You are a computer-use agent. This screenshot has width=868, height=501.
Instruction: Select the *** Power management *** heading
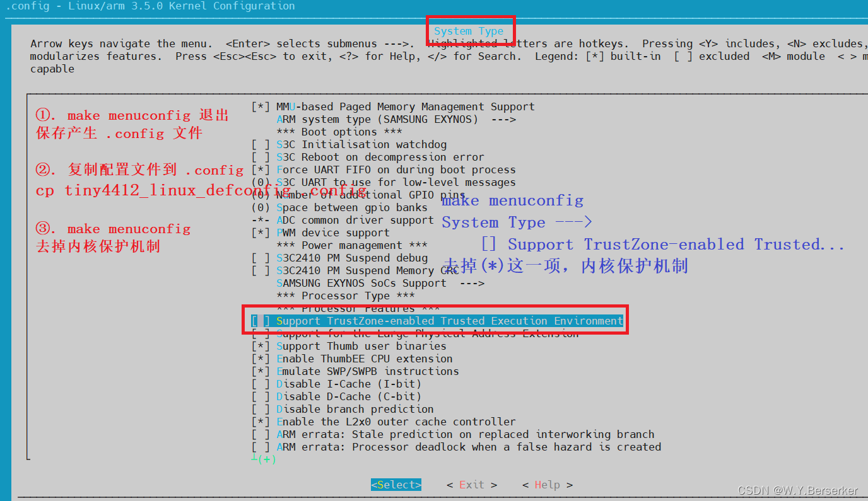[x=352, y=245]
